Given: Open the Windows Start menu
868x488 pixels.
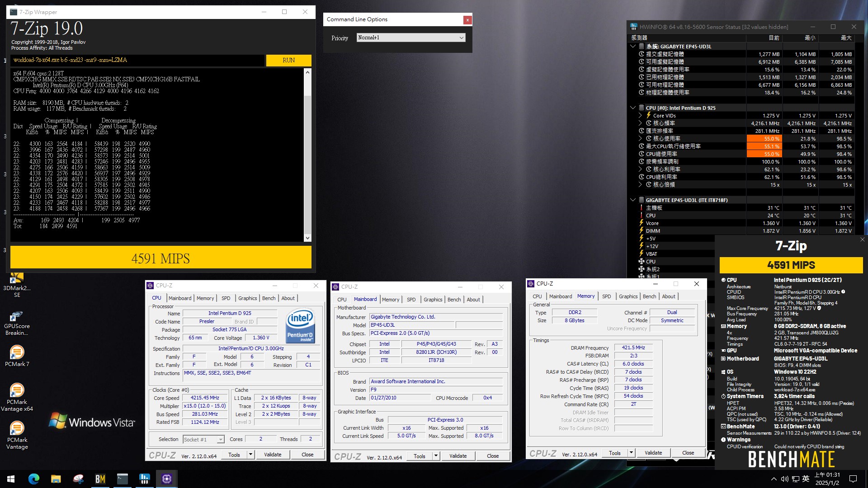Looking at the screenshot, I should (11, 479).
